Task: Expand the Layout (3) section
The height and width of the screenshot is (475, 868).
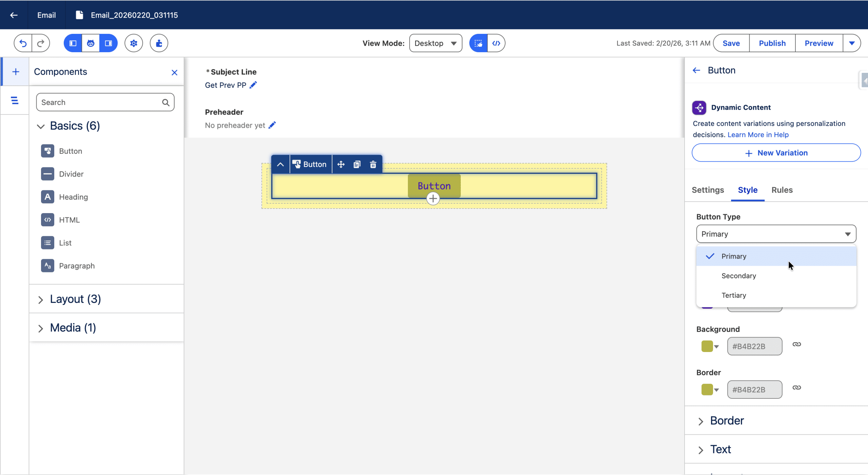Action: point(75,299)
